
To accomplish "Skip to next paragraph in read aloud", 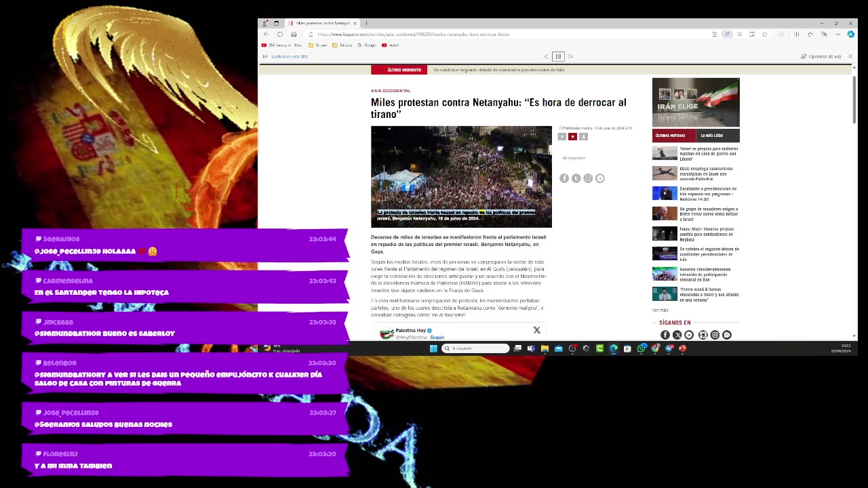I will (x=570, y=56).
